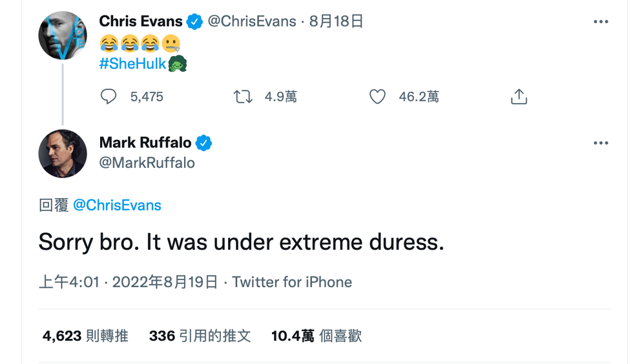Open the more options menu on Mark Ruffalo's tweet

point(601,143)
